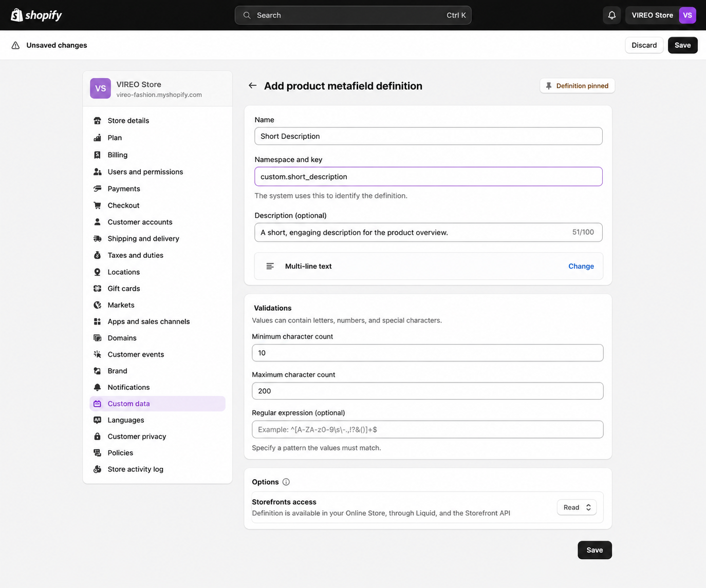Select Users and permissions menu item
The width and height of the screenshot is (706, 588).
[x=157, y=172]
